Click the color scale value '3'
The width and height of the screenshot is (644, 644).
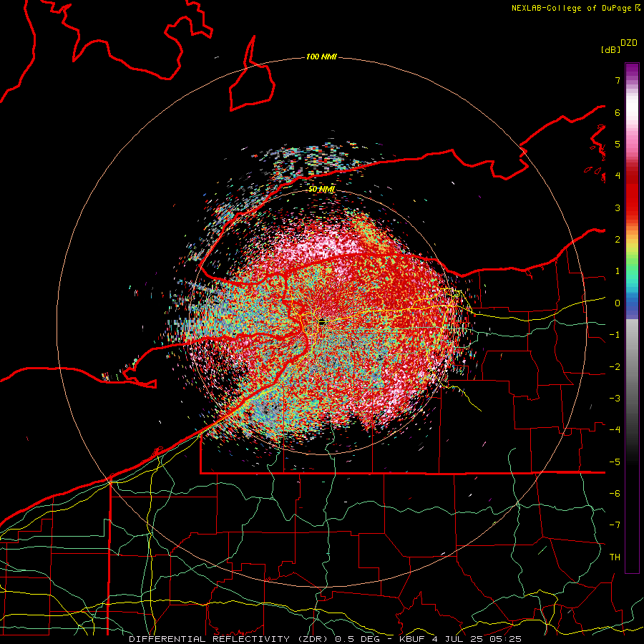pyautogui.click(x=618, y=208)
